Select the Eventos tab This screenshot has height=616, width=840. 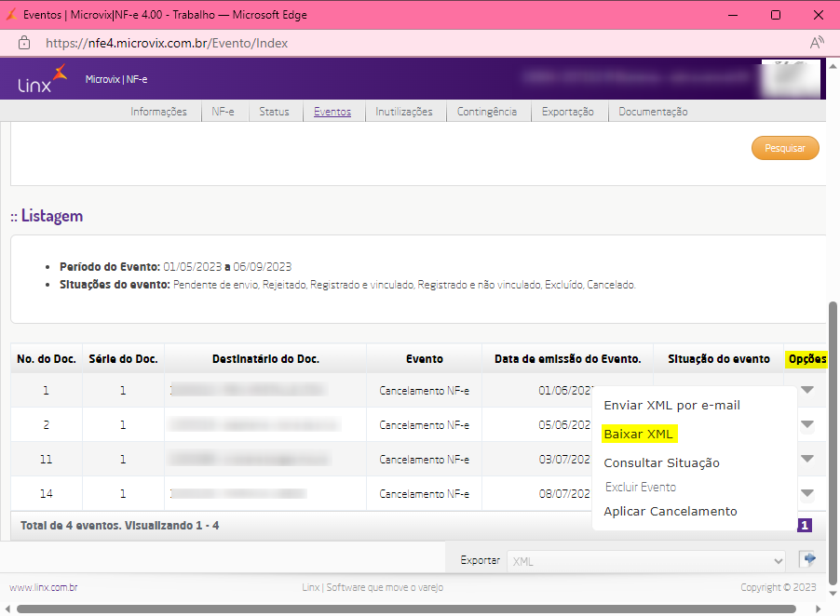(x=332, y=112)
